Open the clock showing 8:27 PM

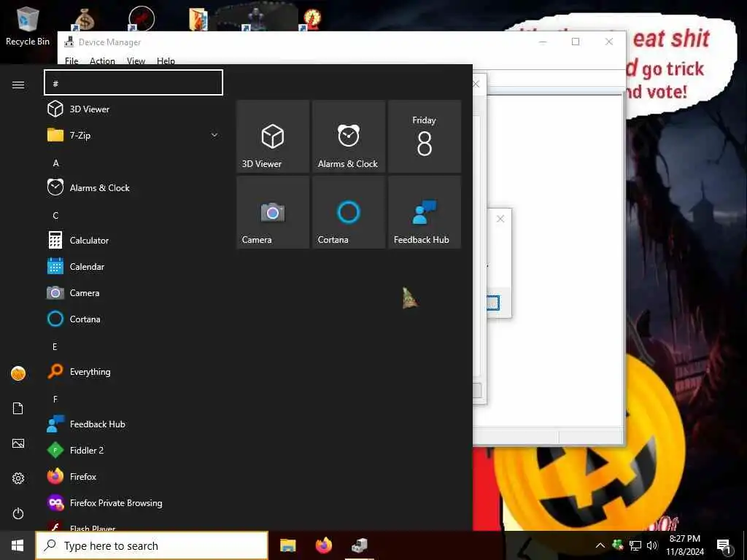tap(685, 545)
